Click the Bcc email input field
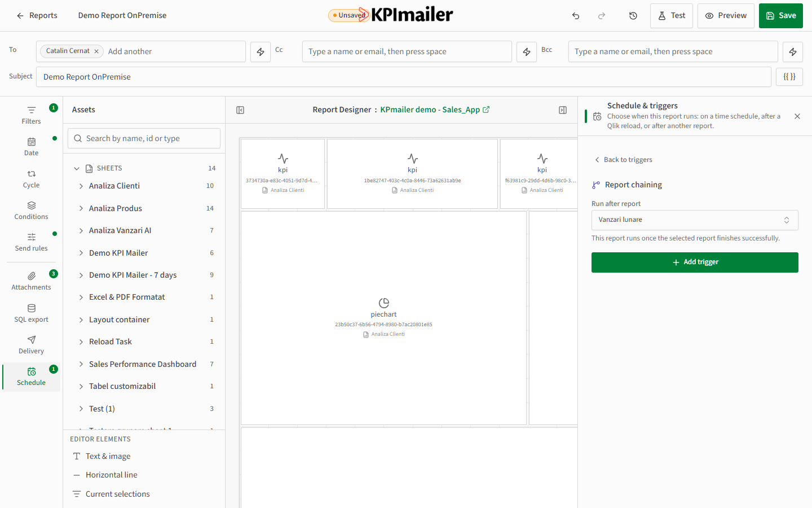This screenshot has height=508, width=812. tap(673, 51)
